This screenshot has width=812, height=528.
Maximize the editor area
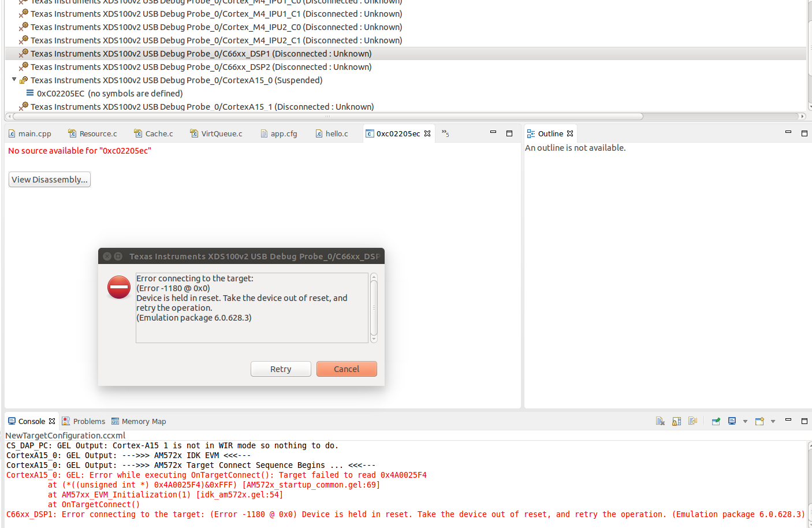tap(509, 133)
